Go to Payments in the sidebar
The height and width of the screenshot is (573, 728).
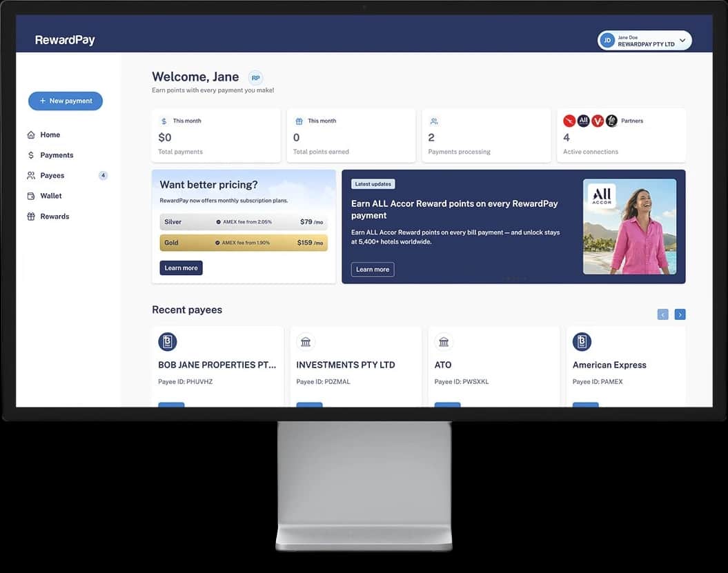[x=57, y=155]
